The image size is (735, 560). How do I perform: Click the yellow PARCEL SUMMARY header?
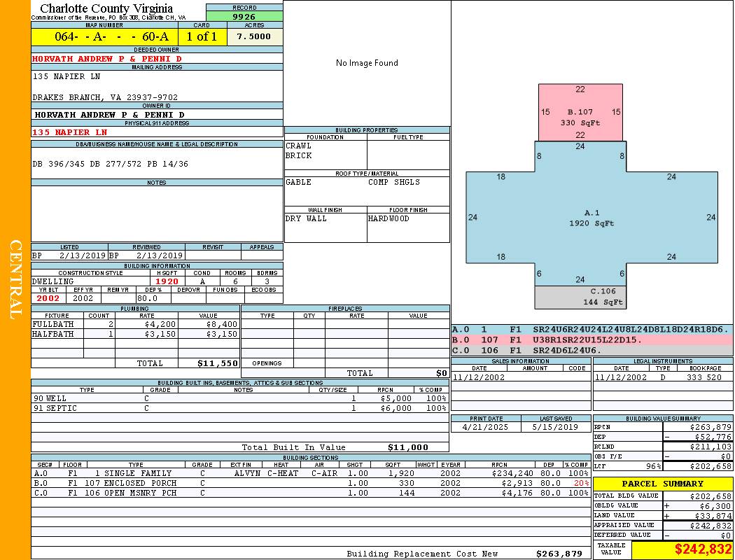663,484
